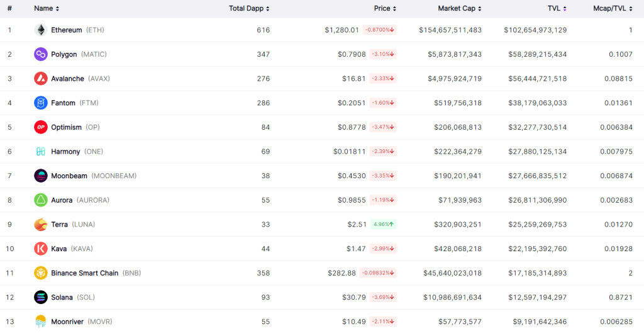The height and width of the screenshot is (333, 644).
Task: Open the Moonbeam chain link
Action: pos(69,176)
